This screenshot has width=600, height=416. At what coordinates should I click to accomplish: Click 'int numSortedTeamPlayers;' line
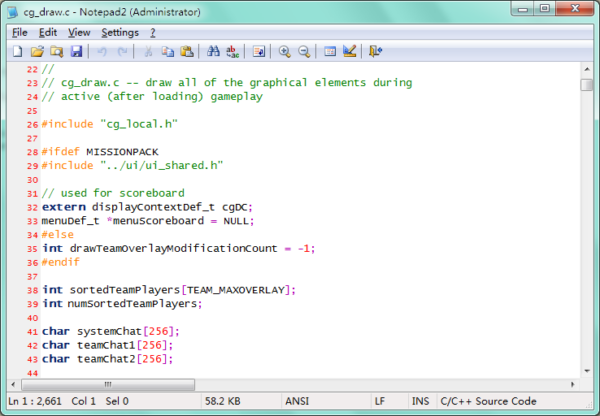(x=122, y=304)
